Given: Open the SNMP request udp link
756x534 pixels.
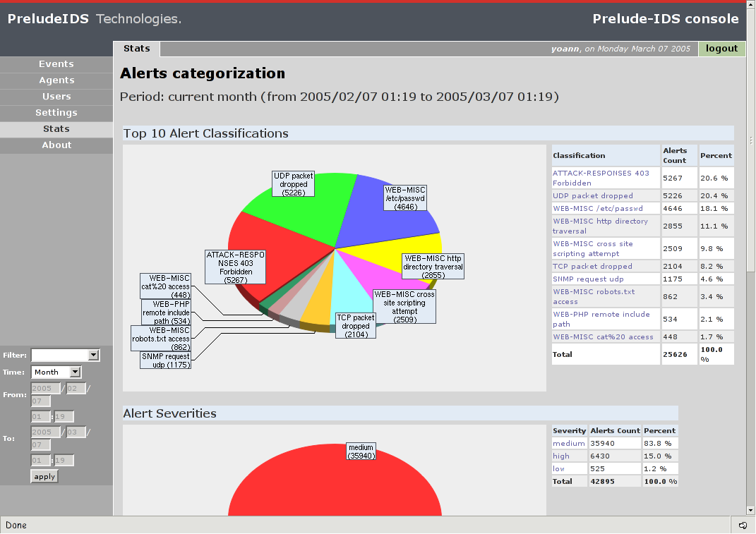Looking at the screenshot, I should click(x=588, y=279).
